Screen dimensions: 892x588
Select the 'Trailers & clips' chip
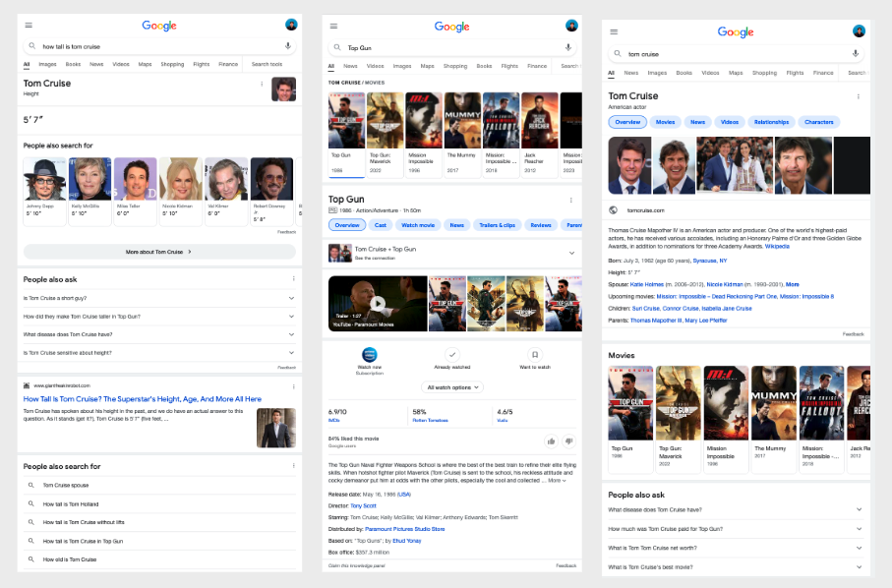[x=497, y=225]
